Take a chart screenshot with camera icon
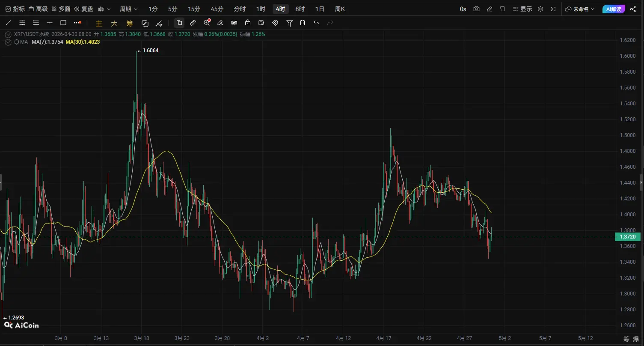The height and width of the screenshot is (346, 644). coord(476,9)
